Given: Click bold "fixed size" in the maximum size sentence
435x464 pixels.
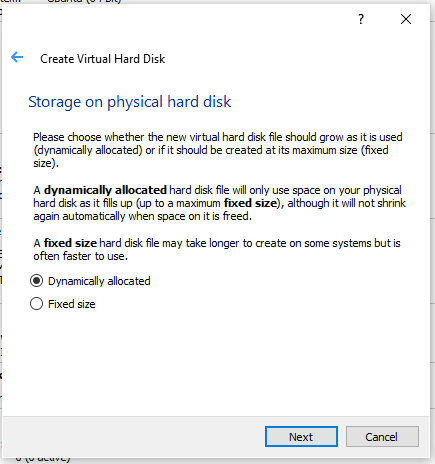Looking at the screenshot, I should (250, 203).
